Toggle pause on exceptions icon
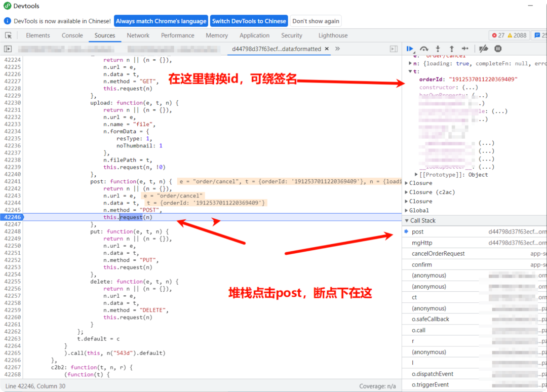Screen dimensions: 547x392 pos(498,49)
